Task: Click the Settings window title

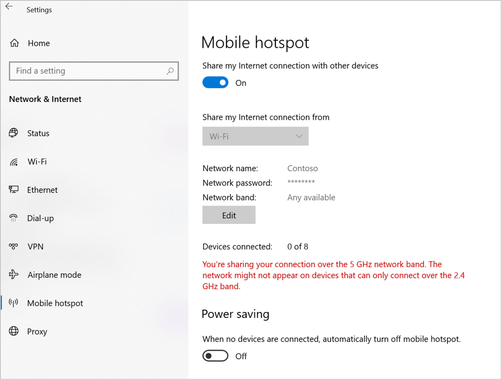Action: (x=39, y=10)
